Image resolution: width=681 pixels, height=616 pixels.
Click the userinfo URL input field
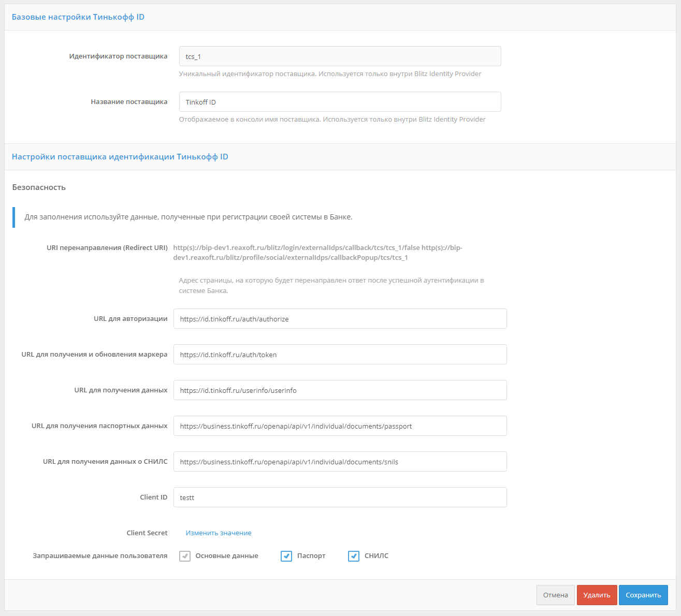coord(340,390)
